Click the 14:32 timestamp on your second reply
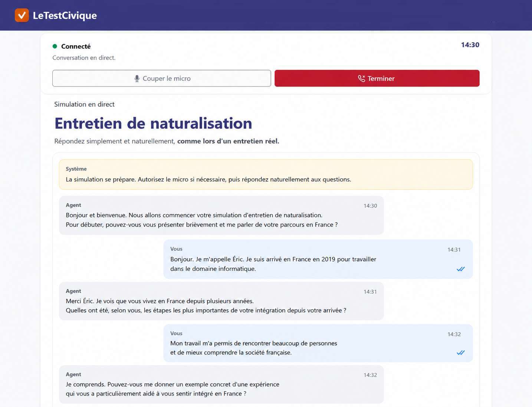 (454, 334)
